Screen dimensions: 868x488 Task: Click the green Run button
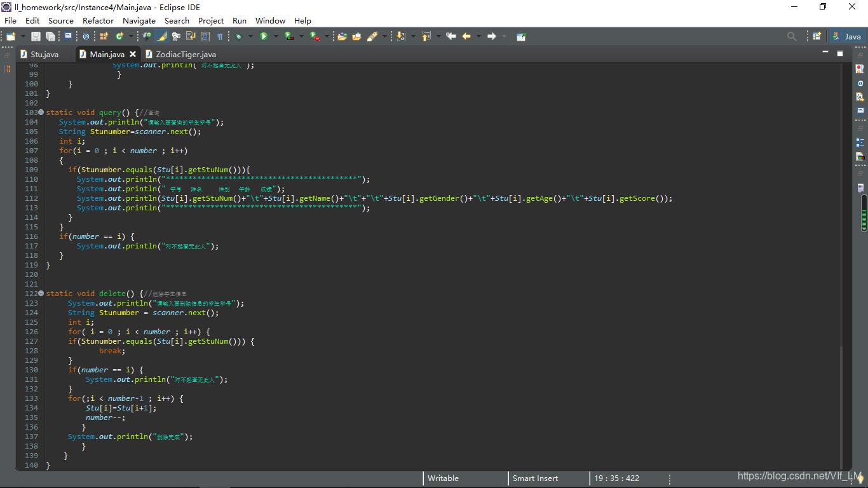[x=264, y=36]
